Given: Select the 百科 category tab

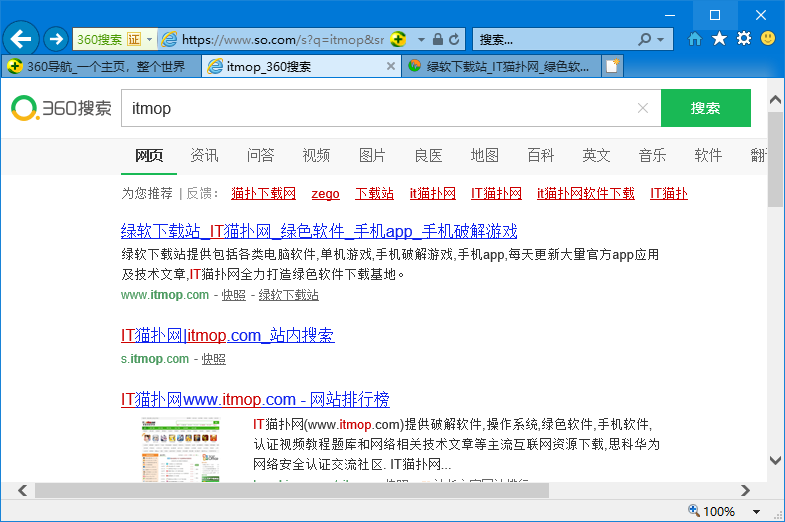Looking at the screenshot, I should (x=541, y=156).
